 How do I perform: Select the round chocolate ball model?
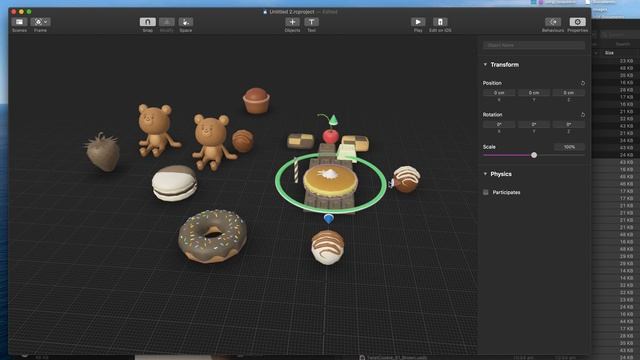pyautogui.click(x=243, y=141)
